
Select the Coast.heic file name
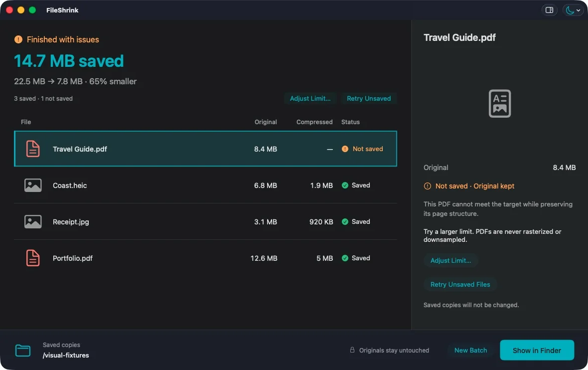70,185
